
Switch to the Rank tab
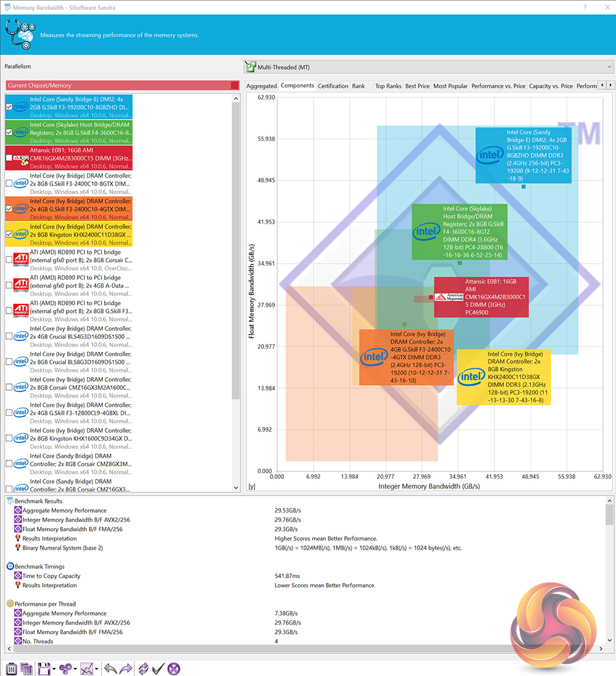359,86
